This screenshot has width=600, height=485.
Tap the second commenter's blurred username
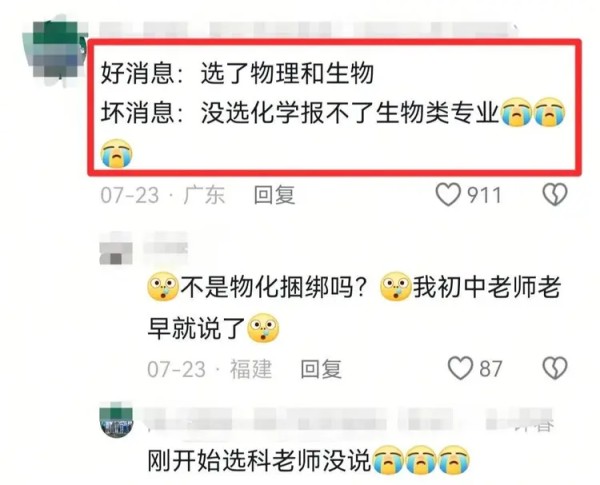pyautogui.click(x=166, y=243)
